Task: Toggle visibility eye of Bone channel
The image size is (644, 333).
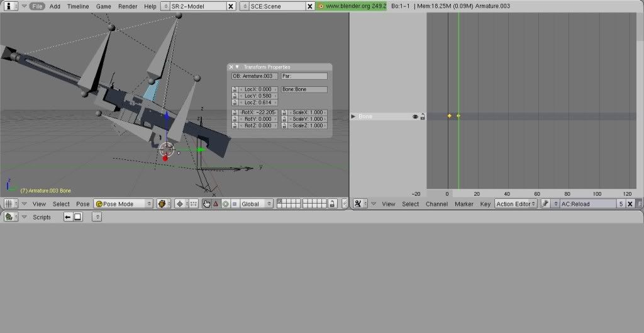Action: click(x=415, y=116)
